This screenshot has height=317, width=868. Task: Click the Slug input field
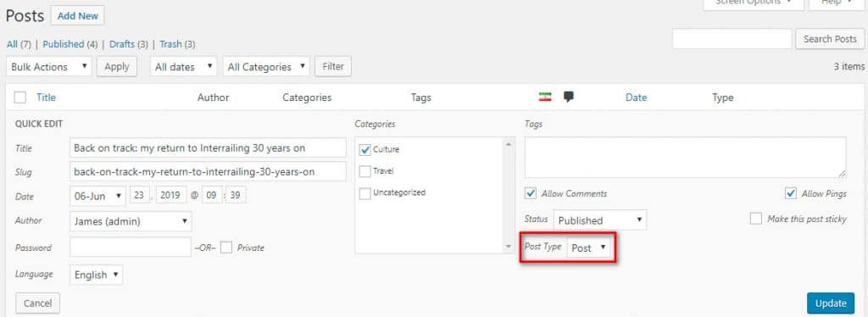(209, 172)
